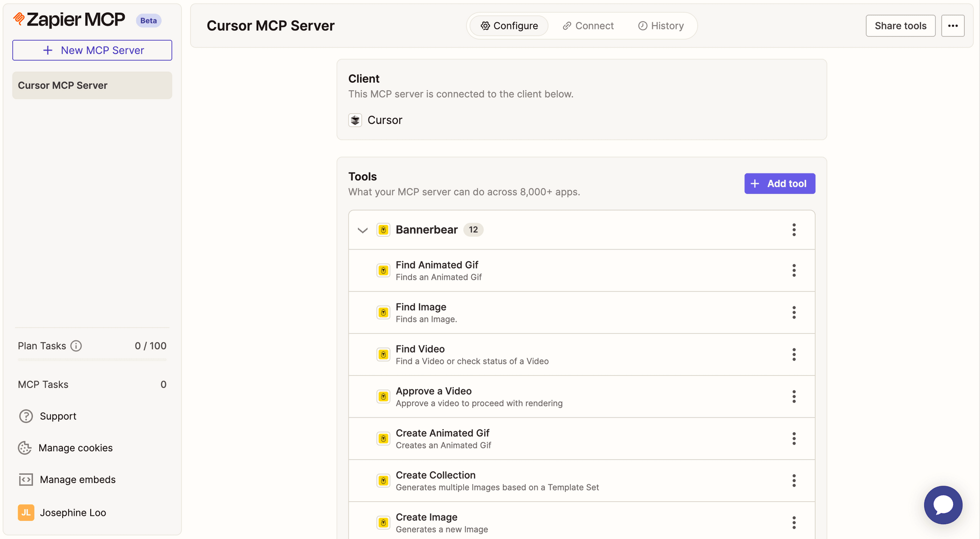
Task: Click the Zapier MCP logo
Action: (x=69, y=20)
